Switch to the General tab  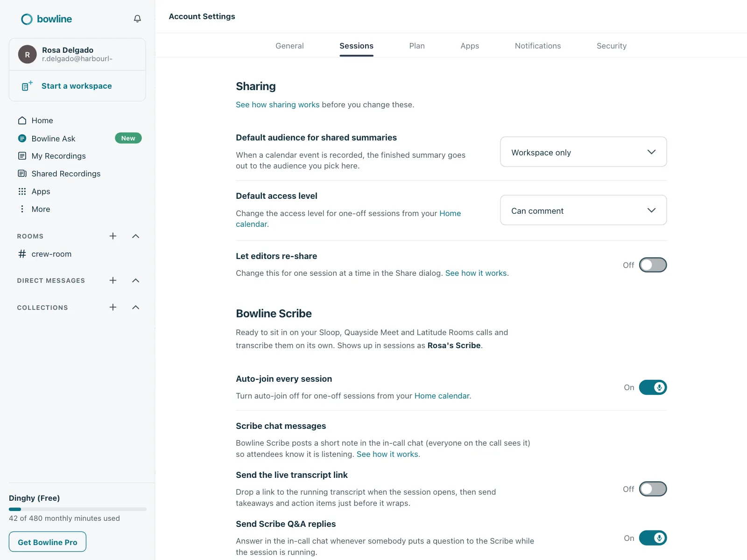point(289,46)
